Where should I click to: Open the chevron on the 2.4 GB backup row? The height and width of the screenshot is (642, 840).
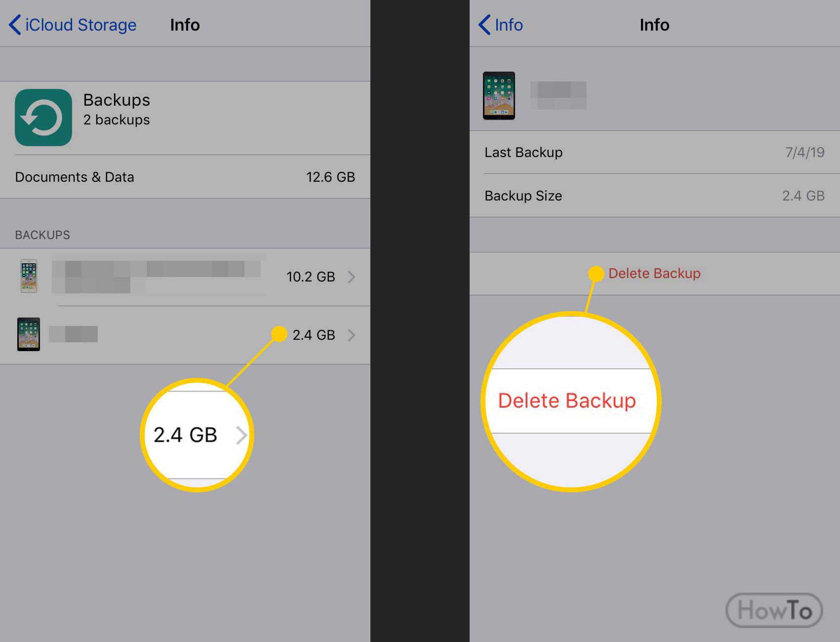pos(352,335)
